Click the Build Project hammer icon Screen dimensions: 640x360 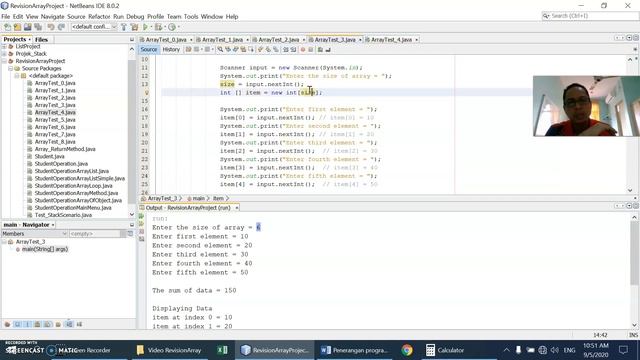click(x=124, y=27)
